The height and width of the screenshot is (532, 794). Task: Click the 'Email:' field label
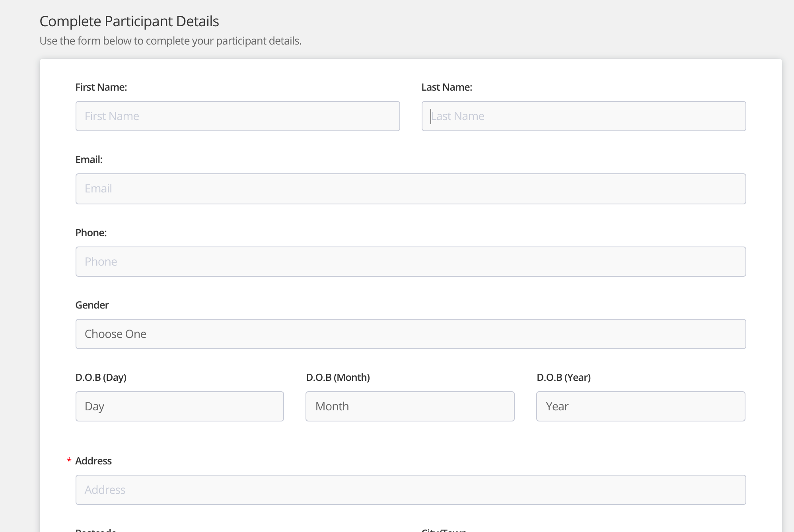pos(89,159)
